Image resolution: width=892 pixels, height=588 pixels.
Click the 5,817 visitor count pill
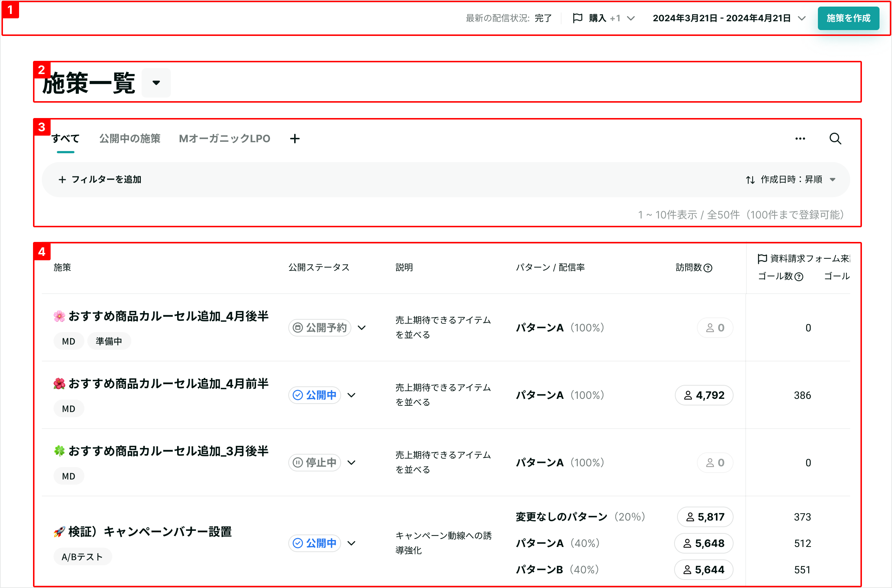(x=705, y=517)
